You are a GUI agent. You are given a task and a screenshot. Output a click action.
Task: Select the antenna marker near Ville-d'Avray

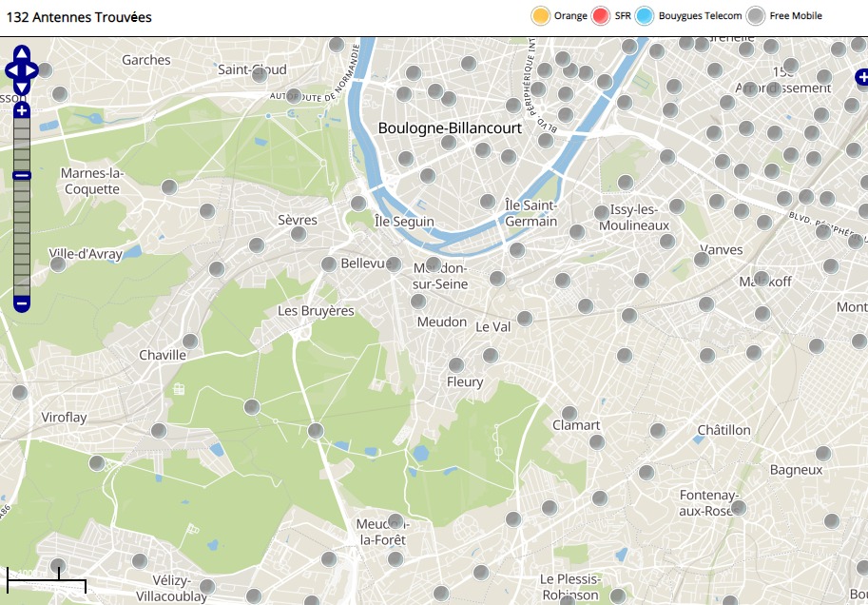tap(58, 263)
